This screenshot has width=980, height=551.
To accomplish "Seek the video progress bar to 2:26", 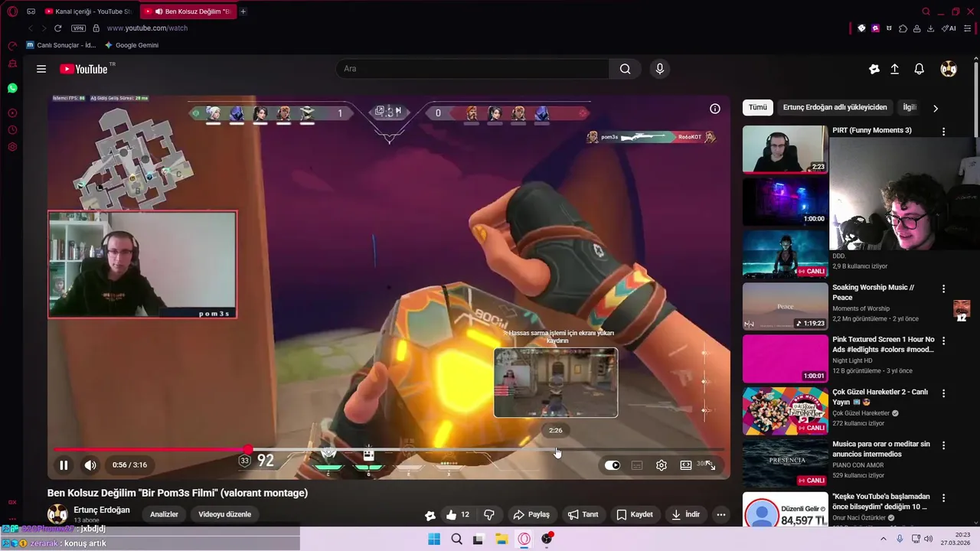I will click(556, 449).
